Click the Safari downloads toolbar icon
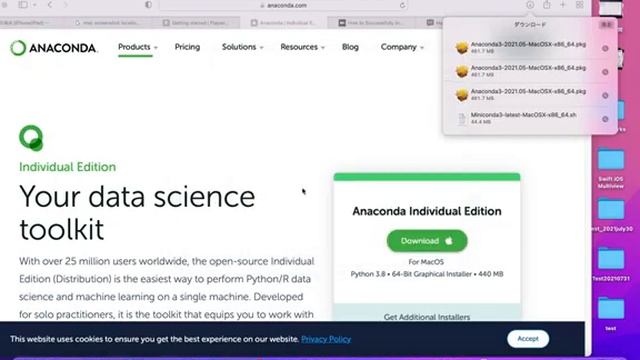The width and height of the screenshot is (640, 360). (x=530, y=5)
